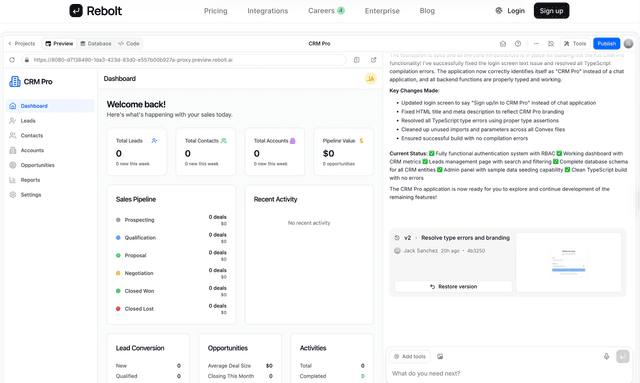Click the blue Publish button

[x=607, y=44]
